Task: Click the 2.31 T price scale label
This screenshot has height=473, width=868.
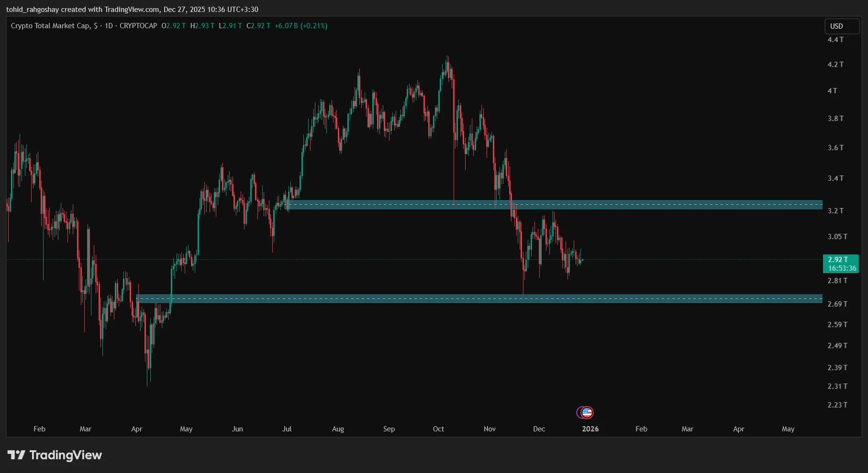Action: [x=837, y=386]
